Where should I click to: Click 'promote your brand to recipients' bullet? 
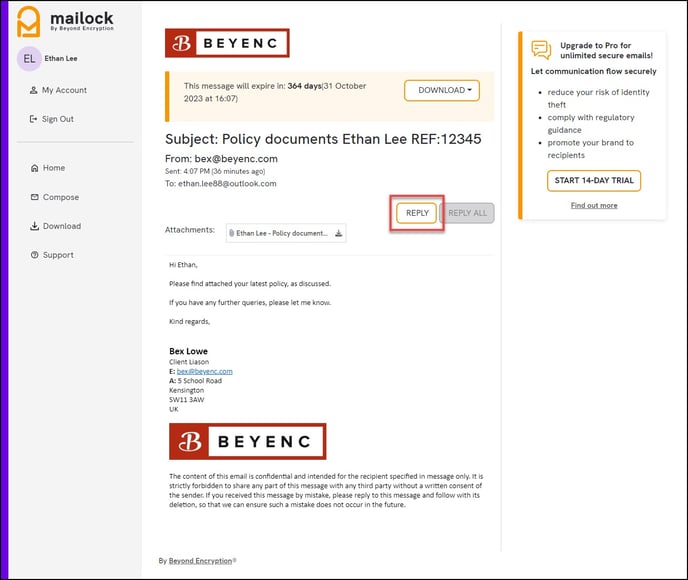[x=590, y=149]
